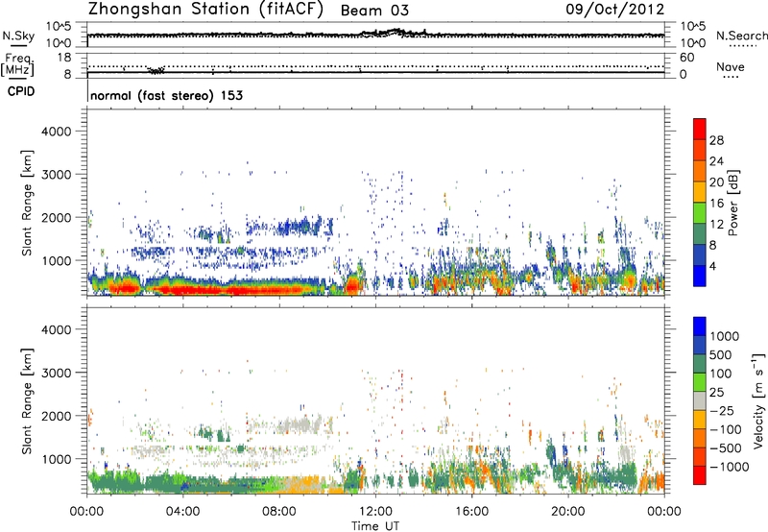
Task: Click the "16" tick on the power colorbar
Action: 716,204
